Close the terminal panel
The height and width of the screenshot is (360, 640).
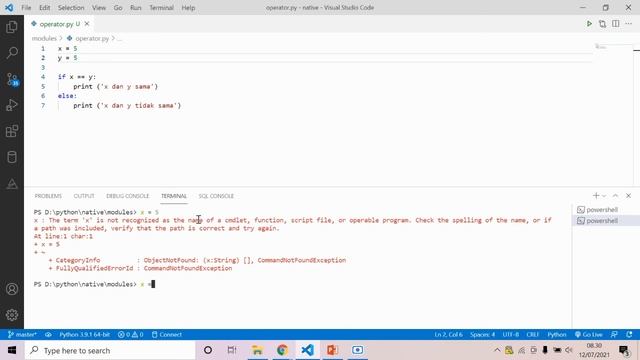coord(629,196)
